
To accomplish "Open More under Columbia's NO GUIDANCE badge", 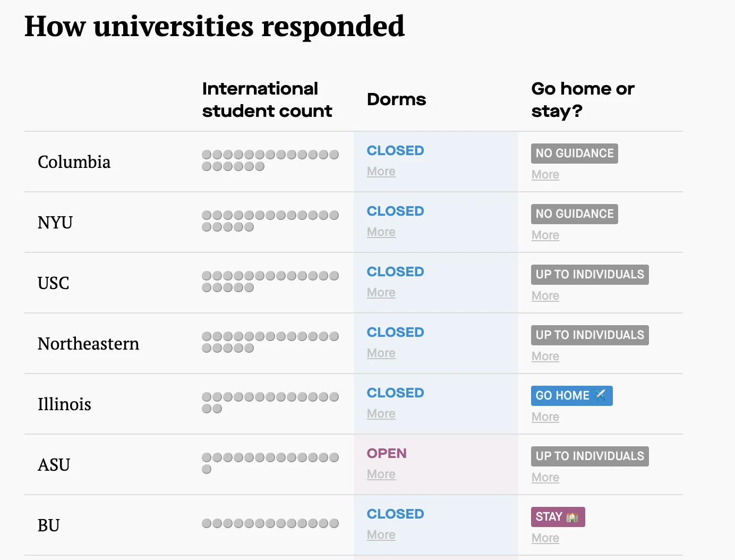I will (x=545, y=175).
